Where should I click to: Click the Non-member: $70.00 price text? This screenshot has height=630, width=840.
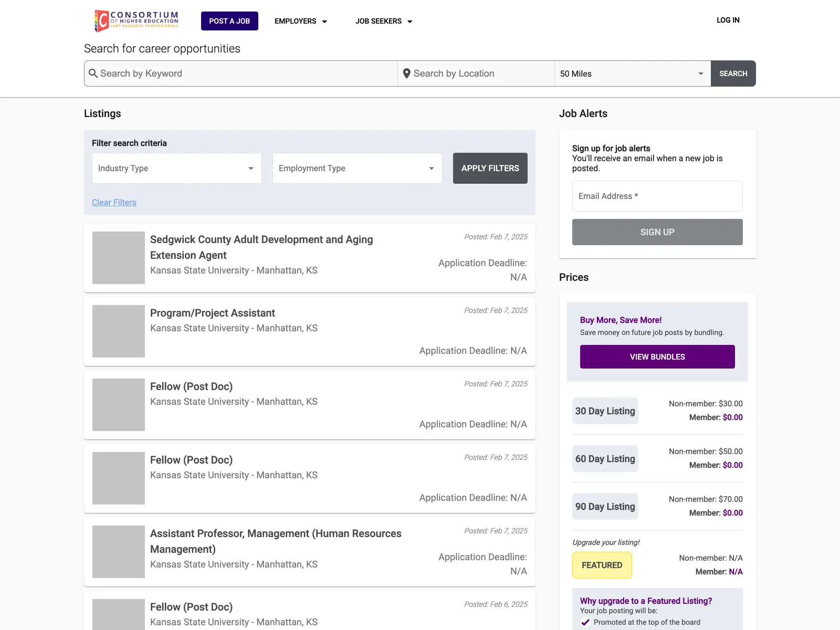pos(706,499)
